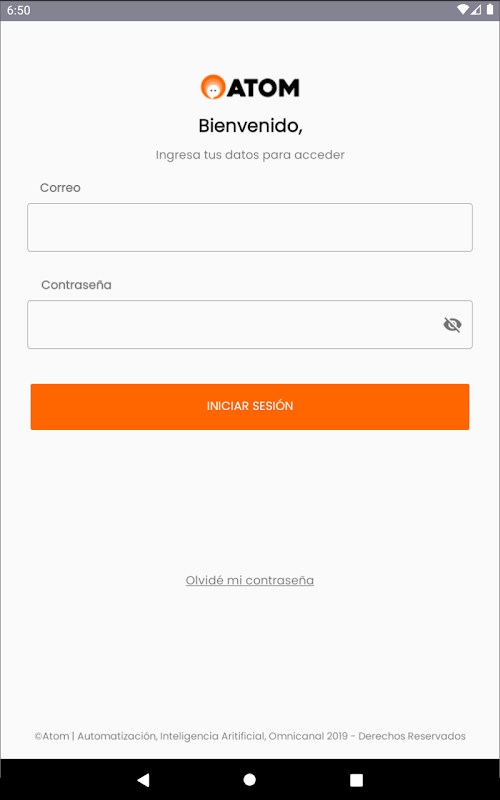Click the ATOM wordmark text
Viewport: 500px width, 800px height.
[263, 88]
